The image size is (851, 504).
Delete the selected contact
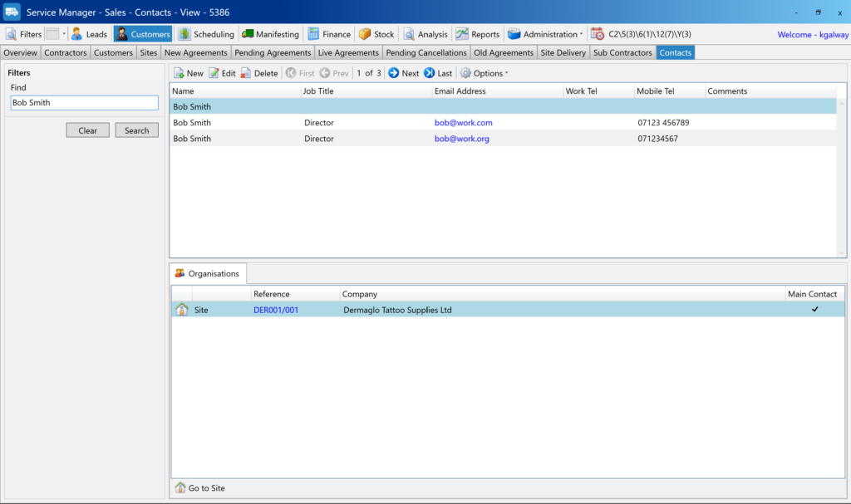258,73
